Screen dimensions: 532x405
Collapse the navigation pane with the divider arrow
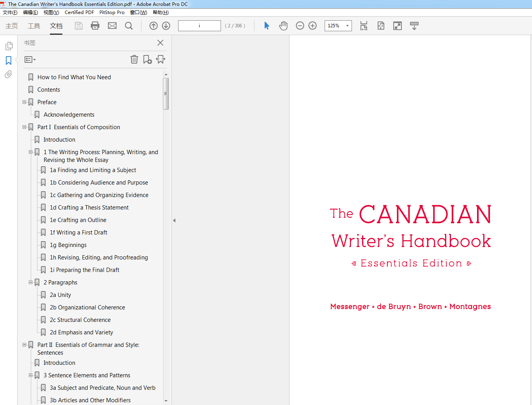tap(174, 220)
